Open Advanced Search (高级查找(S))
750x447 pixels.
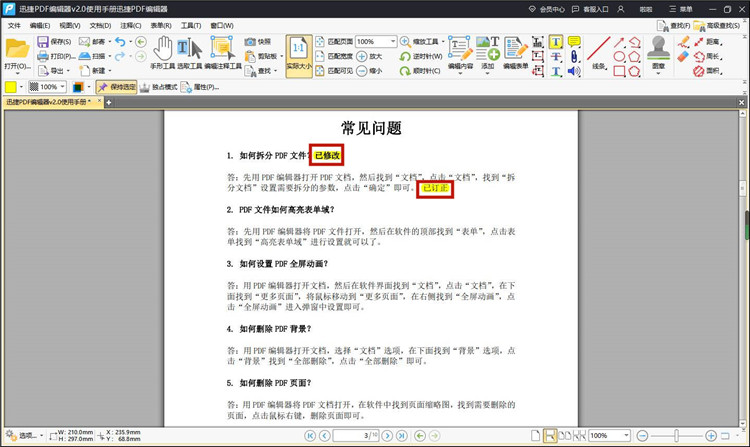tap(717, 25)
